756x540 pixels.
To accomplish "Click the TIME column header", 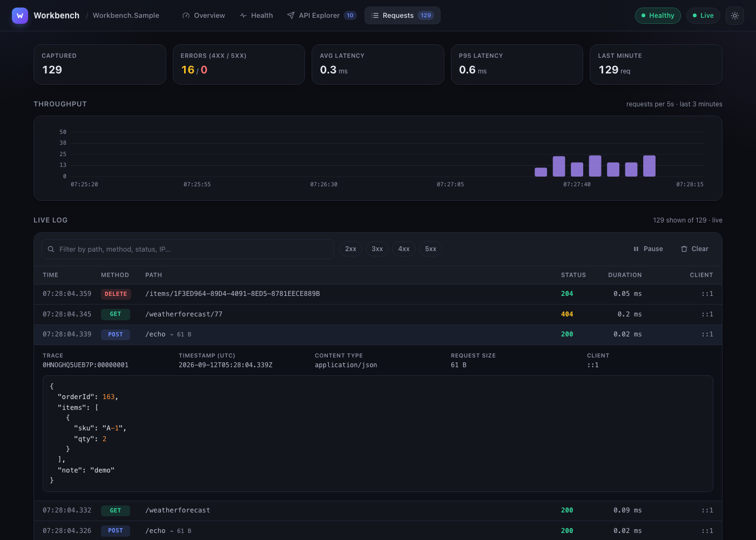I will (51, 275).
